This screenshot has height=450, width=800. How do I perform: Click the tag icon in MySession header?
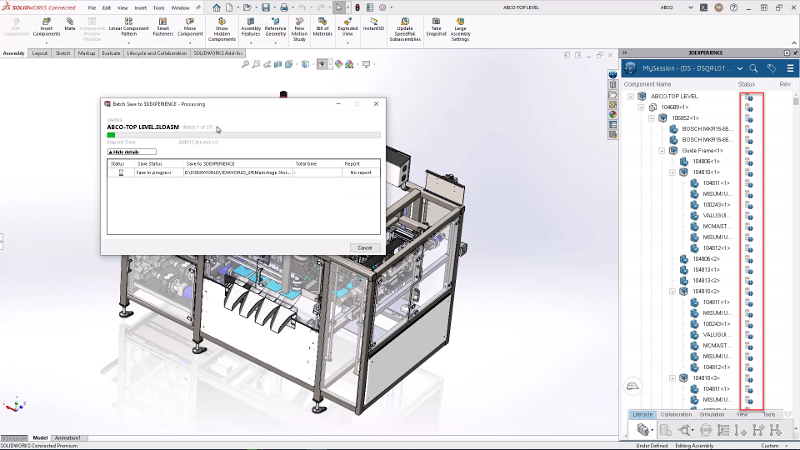pyautogui.click(x=771, y=68)
